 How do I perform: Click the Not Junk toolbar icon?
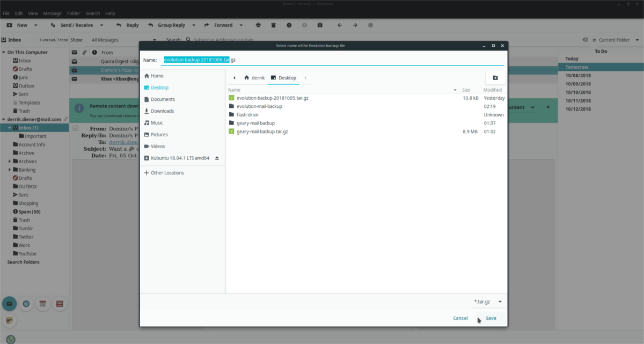point(304,25)
